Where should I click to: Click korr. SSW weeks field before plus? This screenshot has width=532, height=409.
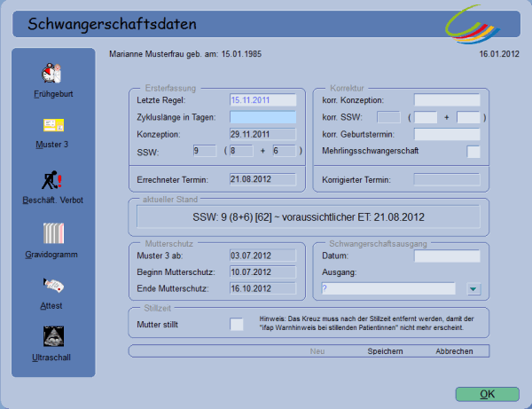tap(426, 117)
